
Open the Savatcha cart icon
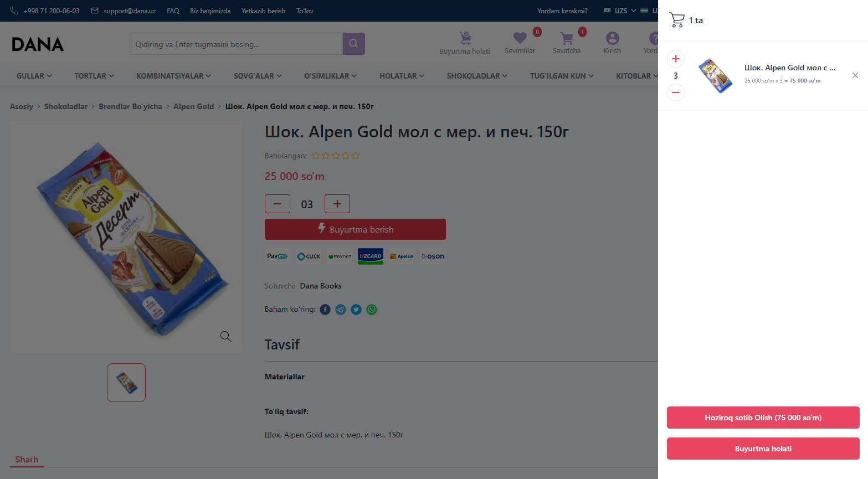point(567,38)
